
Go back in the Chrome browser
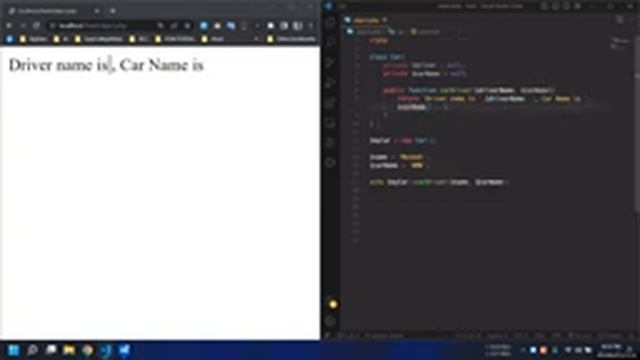click(x=9, y=26)
